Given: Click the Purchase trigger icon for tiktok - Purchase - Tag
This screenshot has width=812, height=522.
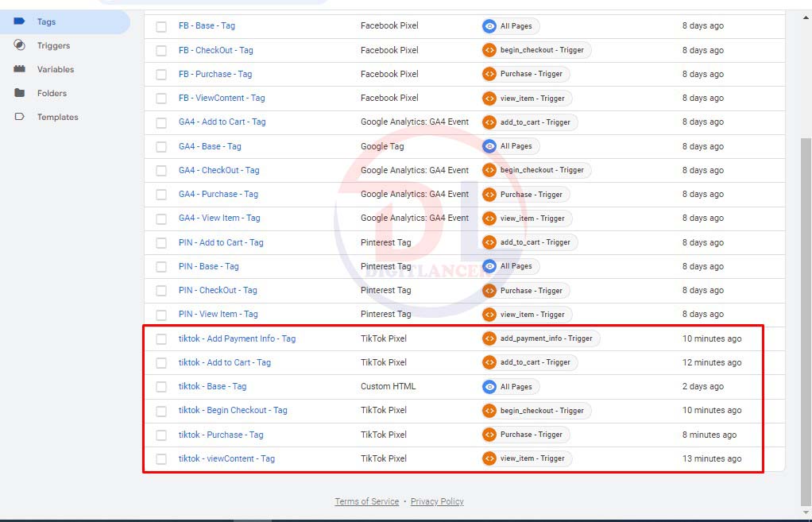Looking at the screenshot, I should pyautogui.click(x=489, y=435).
